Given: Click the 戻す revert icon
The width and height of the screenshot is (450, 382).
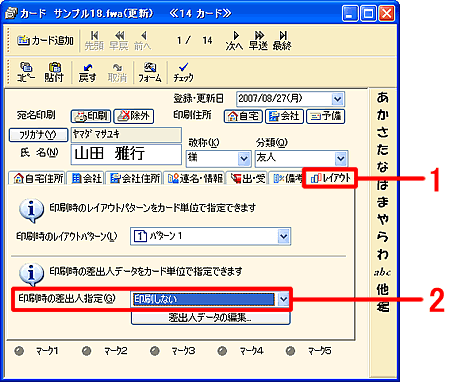Looking at the screenshot, I should click(x=87, y=72).
